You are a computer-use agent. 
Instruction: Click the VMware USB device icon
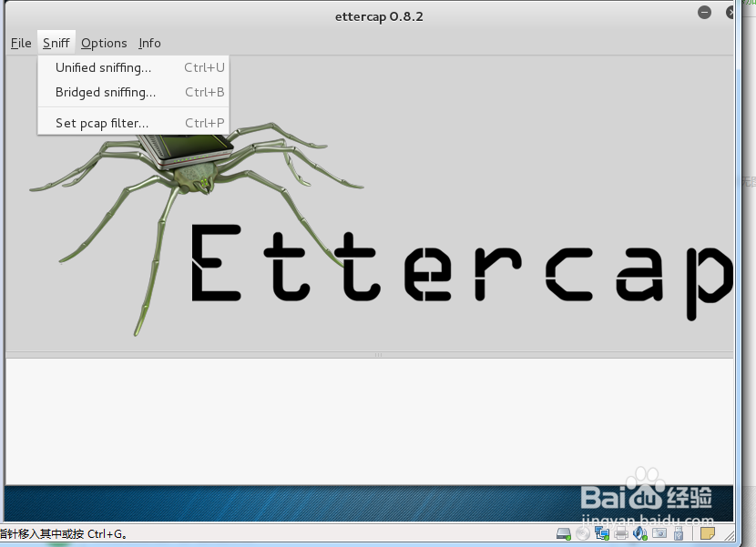tap(679, 533)
